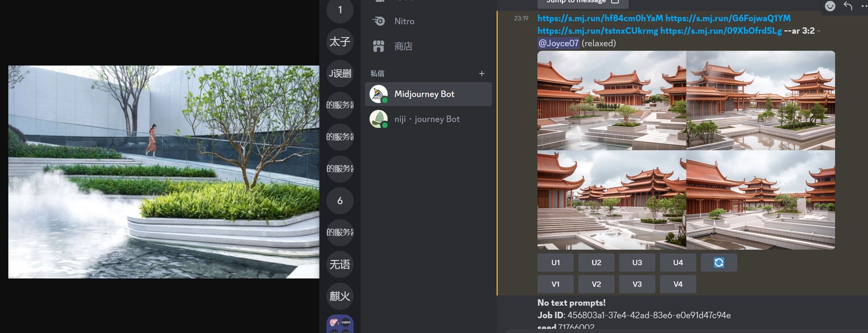868x333 pixels.
Task: Click the 23:19 message timestamp
Action: tap(521, 19)
